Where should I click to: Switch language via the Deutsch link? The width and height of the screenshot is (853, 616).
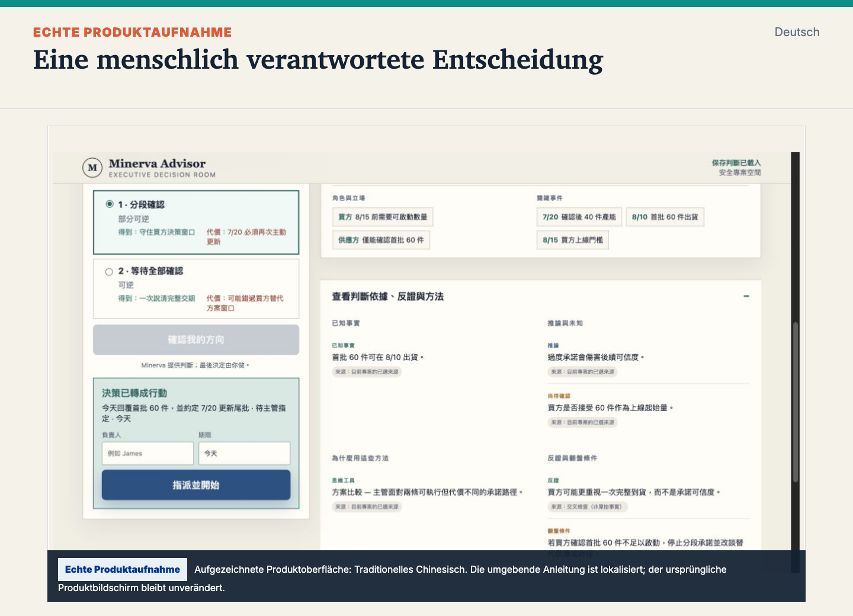click(x=797, y=32)
